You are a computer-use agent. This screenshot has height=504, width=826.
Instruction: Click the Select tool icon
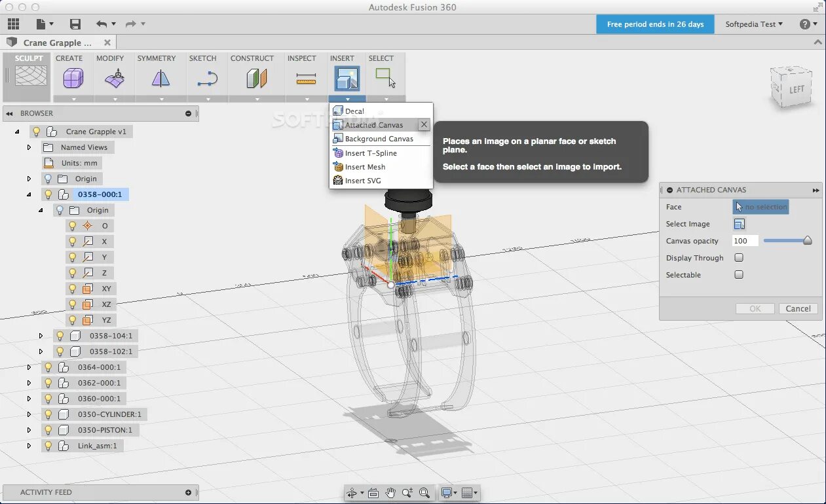[x=385, y=78]
